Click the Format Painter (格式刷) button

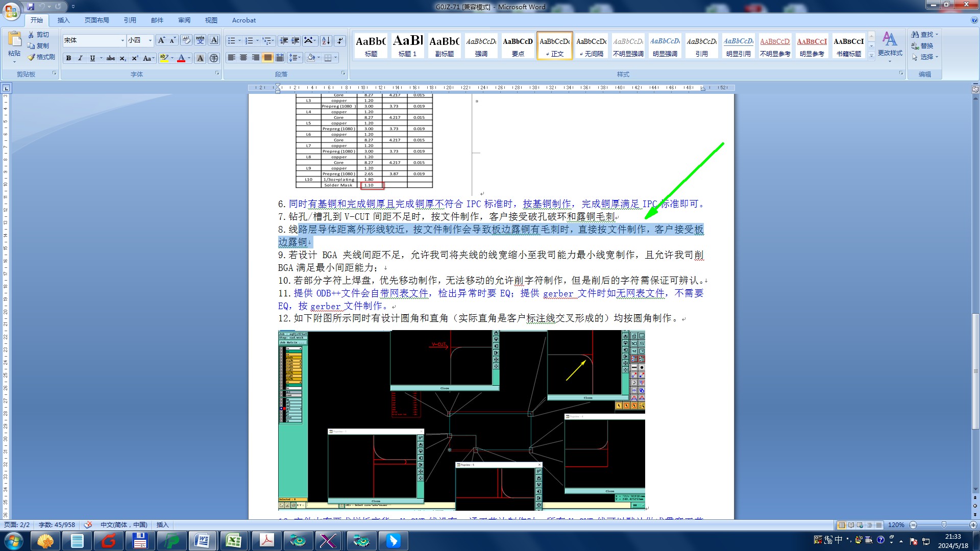tap(41, 57)
